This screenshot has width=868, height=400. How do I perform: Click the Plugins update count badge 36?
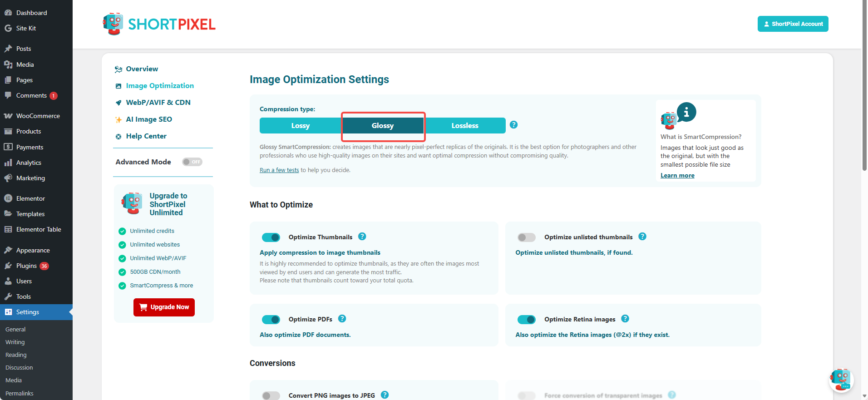tap(44, 266)
